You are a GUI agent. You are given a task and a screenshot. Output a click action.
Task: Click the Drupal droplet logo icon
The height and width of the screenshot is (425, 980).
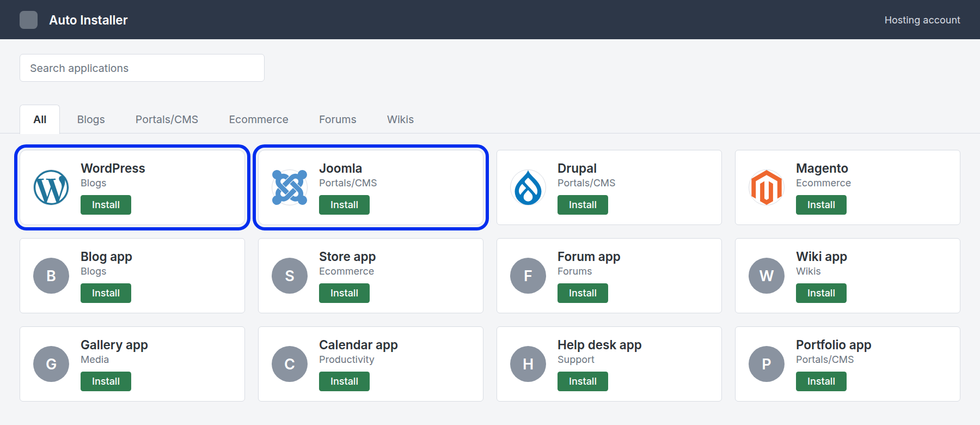(528, 187)
